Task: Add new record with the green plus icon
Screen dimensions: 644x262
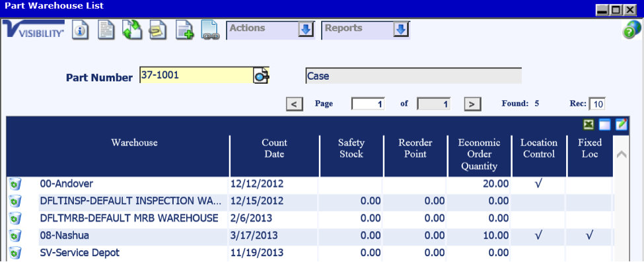Action: (184, 30)
